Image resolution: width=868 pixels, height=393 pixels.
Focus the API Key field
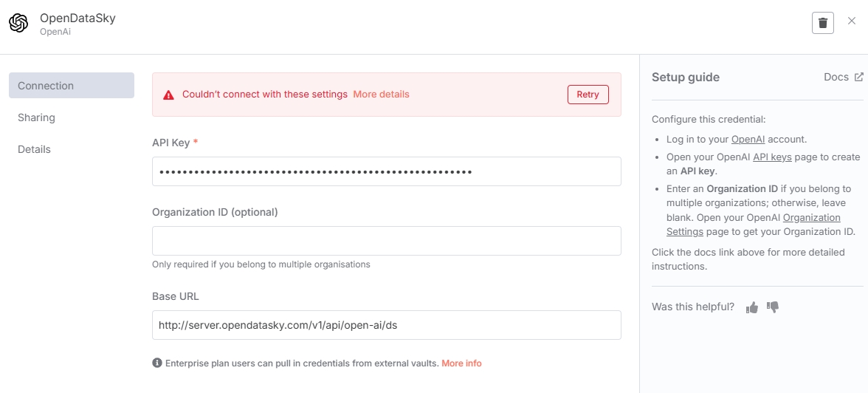click(387, 171)
